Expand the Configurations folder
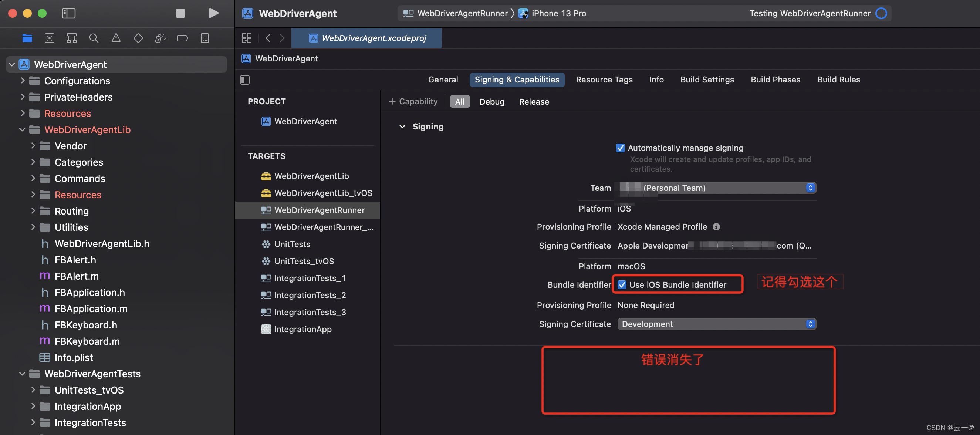Viewport: 980px width, 435px height. point(23,81)
